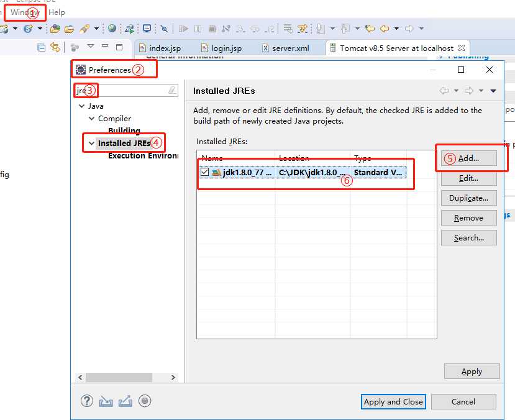The image size is (515, 420).
Task: Select Installed JREs in the preferences tree
Action: pyautogui.click(x=124, y=143)
